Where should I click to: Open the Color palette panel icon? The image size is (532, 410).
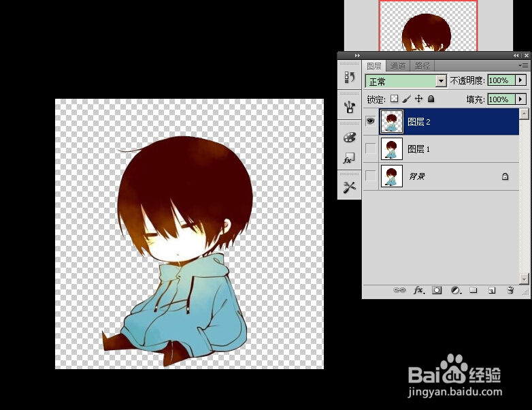350,137
